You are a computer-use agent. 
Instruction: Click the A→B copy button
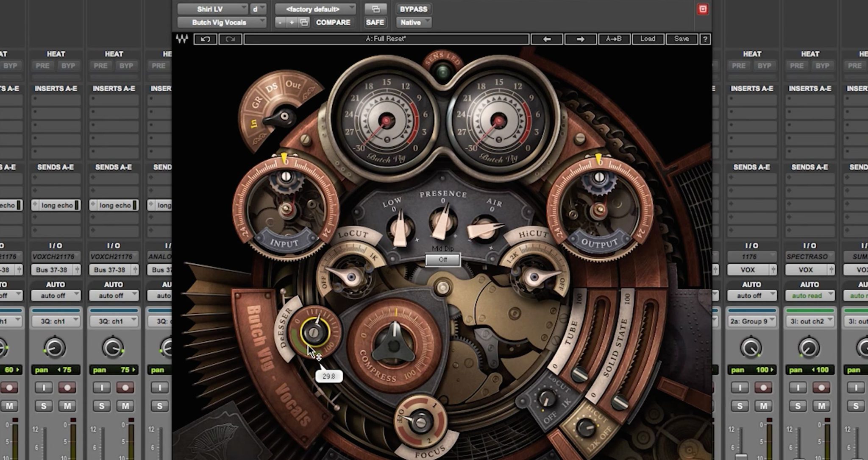(614, 39)
